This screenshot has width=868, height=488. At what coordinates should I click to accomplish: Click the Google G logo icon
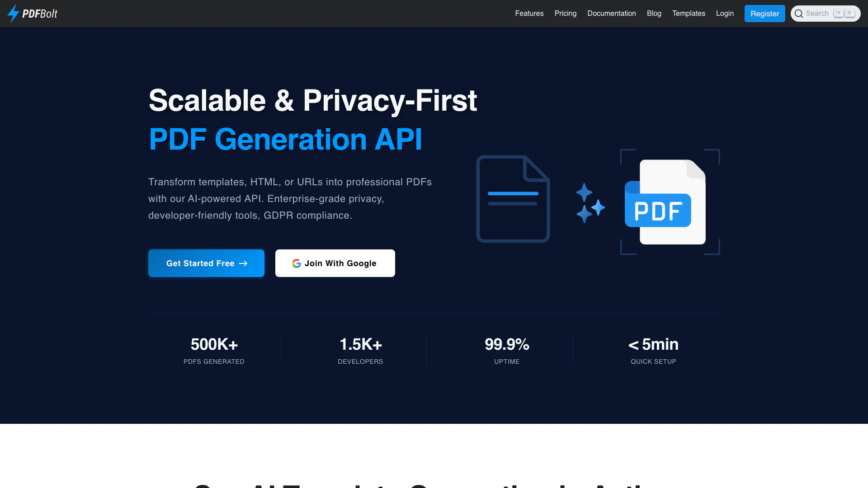(x=297, y=263)
